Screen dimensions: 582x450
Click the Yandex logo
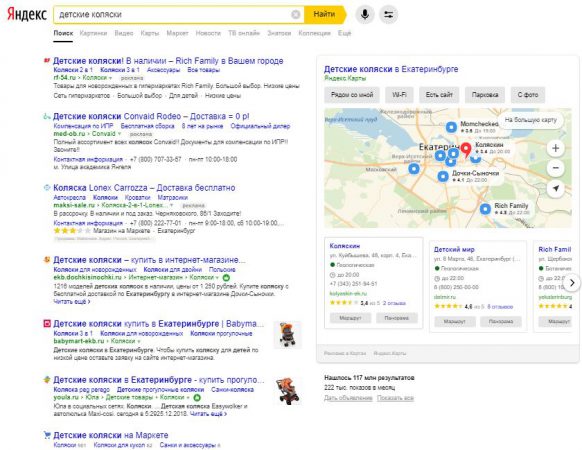tap(27, 14)
